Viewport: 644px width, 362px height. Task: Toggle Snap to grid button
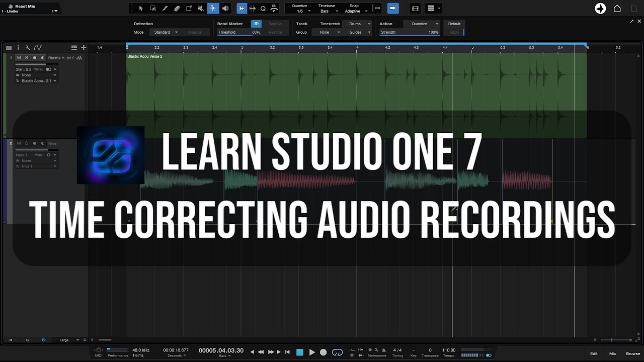click(393, 9)
